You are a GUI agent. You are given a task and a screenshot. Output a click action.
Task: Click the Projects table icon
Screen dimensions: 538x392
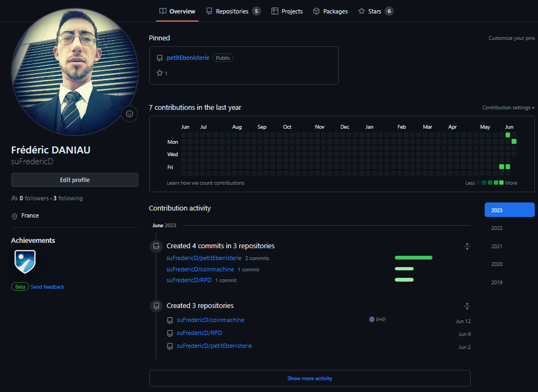coord(275,11)
